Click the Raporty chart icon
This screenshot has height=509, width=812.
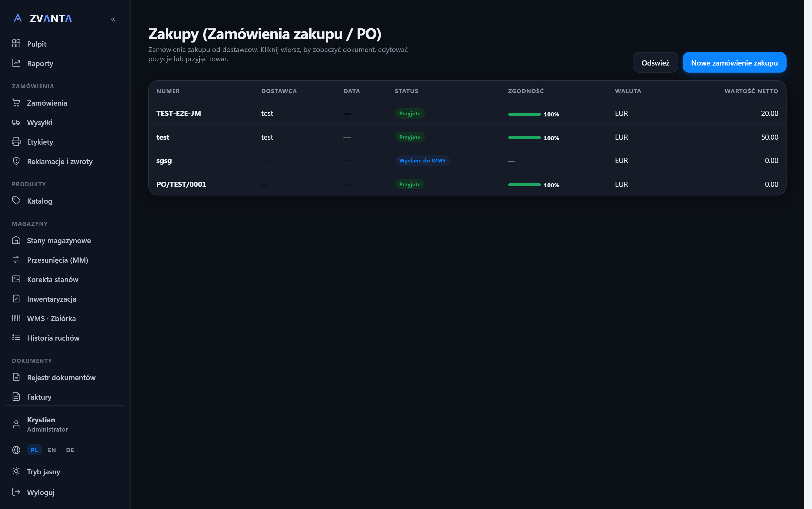[x=16, y=63]
